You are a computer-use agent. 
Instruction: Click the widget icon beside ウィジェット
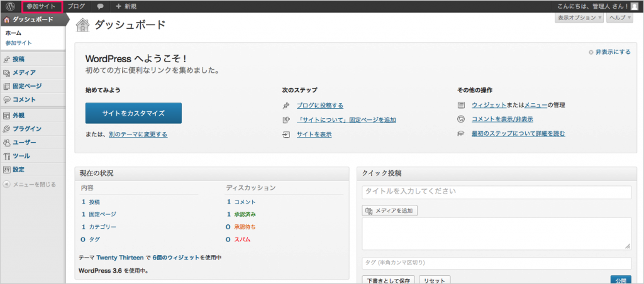pyautogui.click(x=461, y=105)
